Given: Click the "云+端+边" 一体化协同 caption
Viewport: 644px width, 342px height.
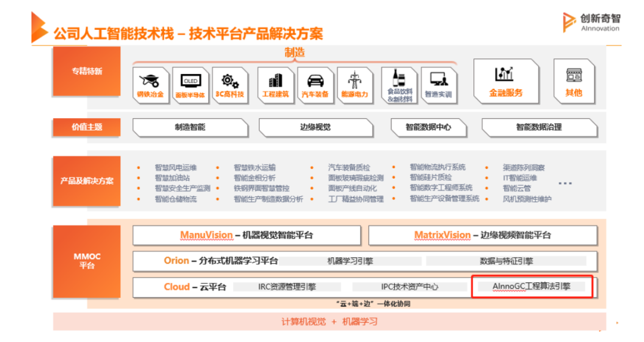Looking at the screenshot, I should pos(373,304).
